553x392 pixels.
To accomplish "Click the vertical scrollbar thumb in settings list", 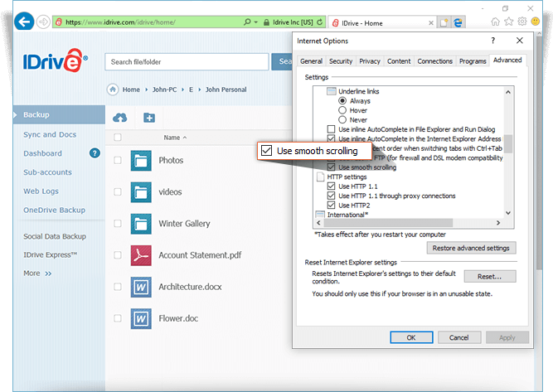I will pos(508,143).
